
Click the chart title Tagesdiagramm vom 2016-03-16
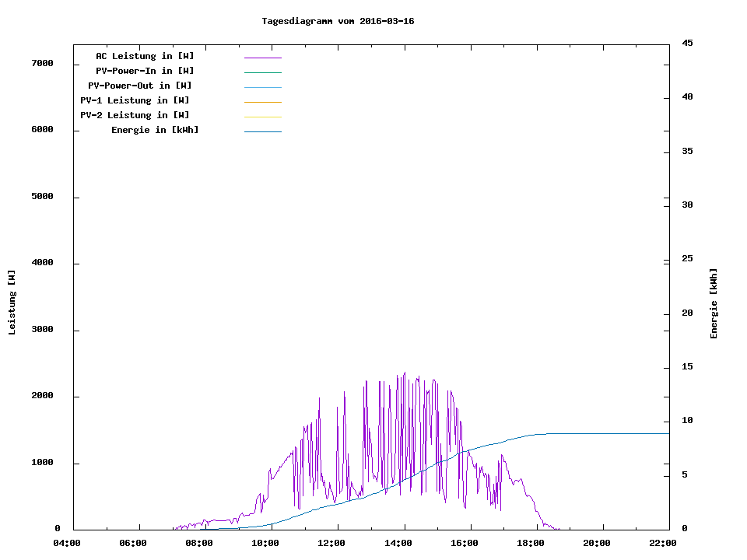point(338,21)
